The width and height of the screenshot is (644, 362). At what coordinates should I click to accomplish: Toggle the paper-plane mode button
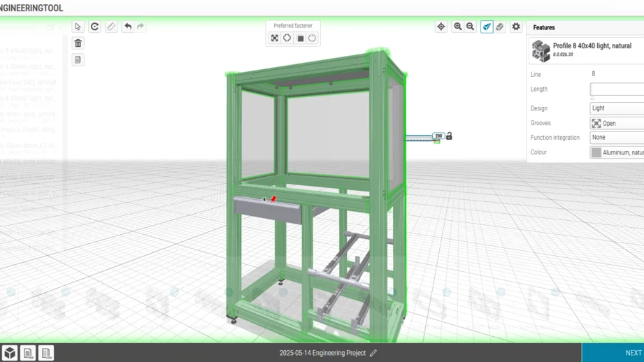[x=487, y=27]
